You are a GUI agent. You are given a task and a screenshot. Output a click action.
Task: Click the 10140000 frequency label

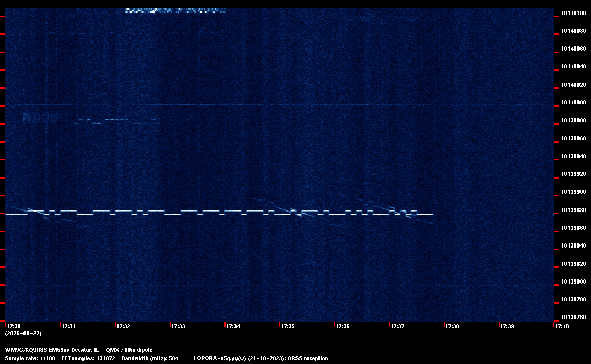click(573, 102)
